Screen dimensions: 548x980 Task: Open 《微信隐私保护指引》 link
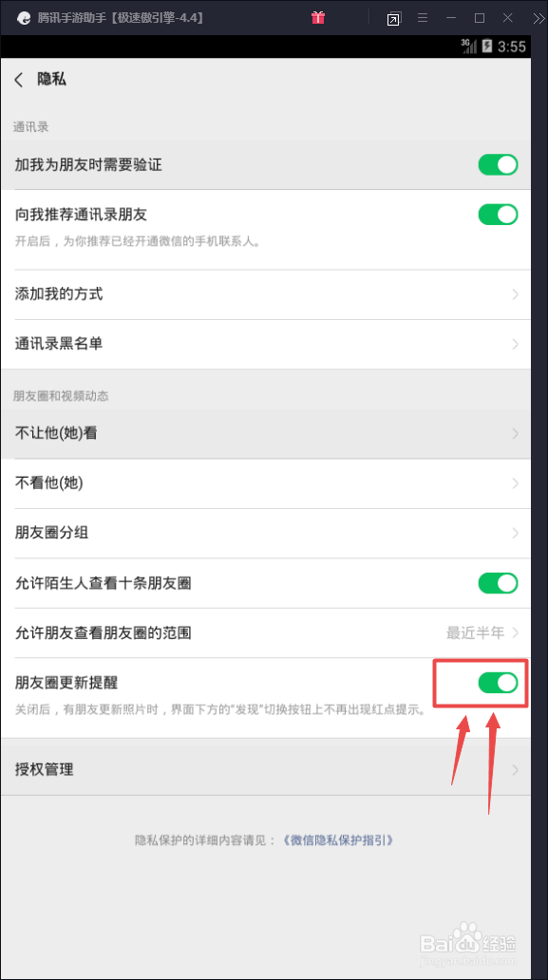pyautogui.click(x=339, y=840)
